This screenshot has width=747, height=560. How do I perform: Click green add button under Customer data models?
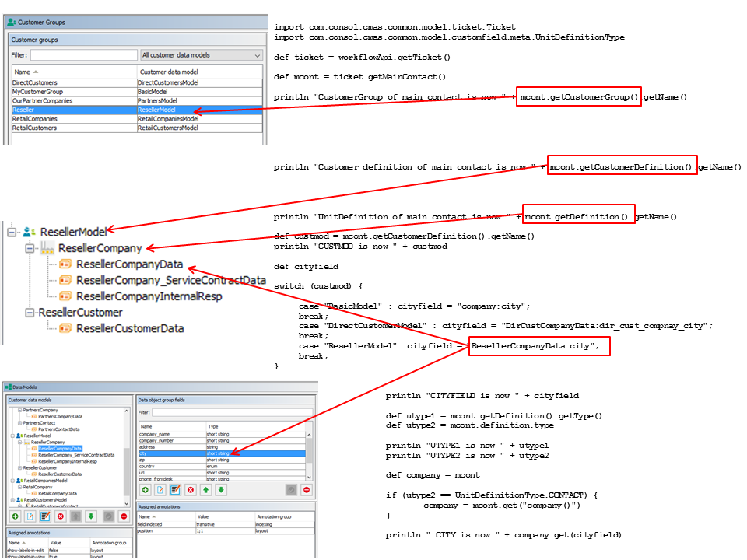click(14, 516)
